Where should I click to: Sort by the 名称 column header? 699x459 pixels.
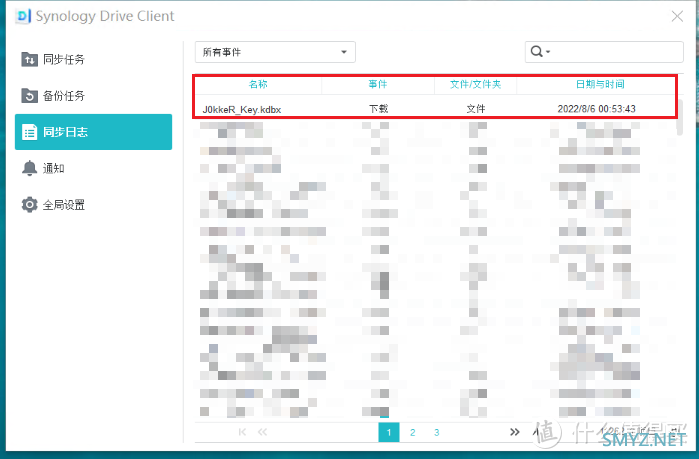pyautogui.click(x=258, y=84)
